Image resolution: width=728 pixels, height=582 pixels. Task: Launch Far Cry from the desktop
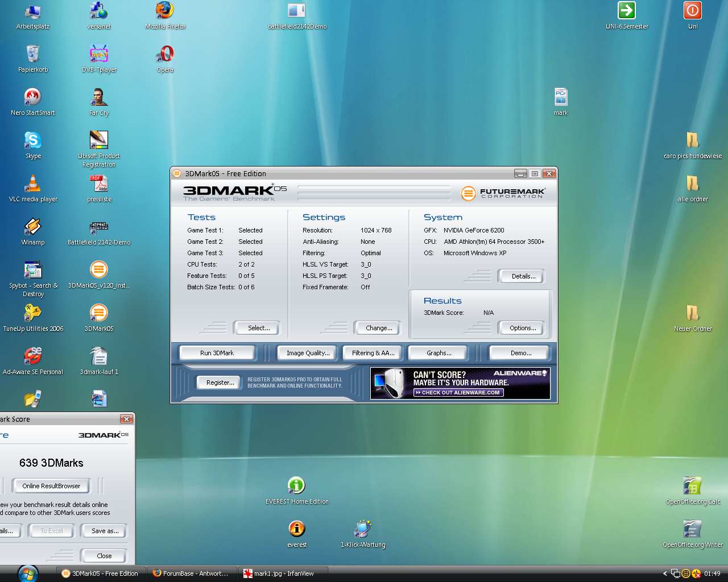click(x=99, y=102)
